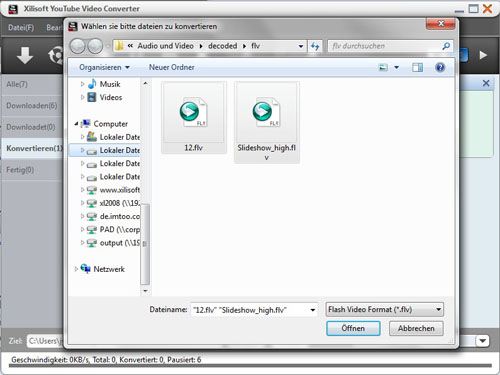
Task: Click Audio und Video in the breadcrumb
Action: [x=165, y=46]
